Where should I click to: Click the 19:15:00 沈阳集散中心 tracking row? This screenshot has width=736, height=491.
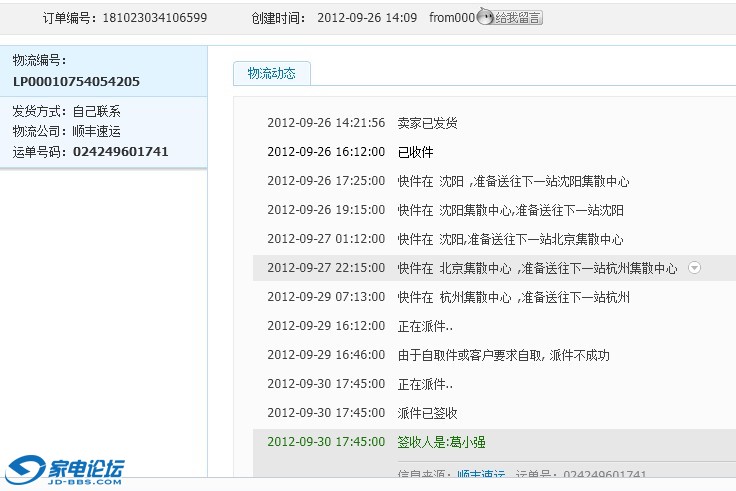coord(510,210)
